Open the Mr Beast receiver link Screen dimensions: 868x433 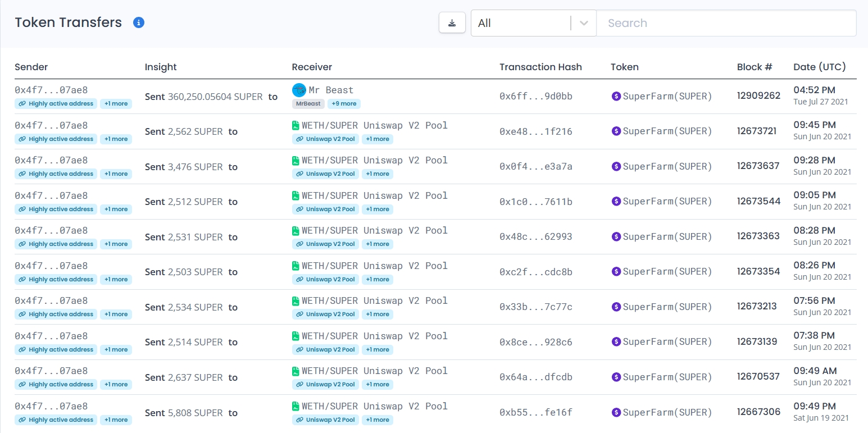pyautogui.click(x=331, y=90)
